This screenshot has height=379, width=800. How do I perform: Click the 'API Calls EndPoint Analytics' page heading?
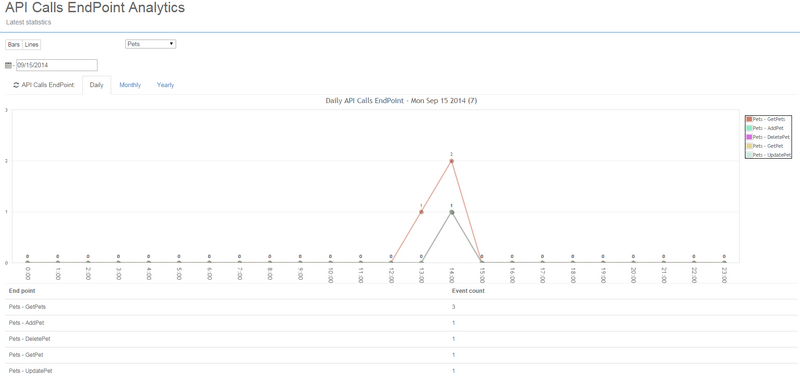(95, 8)
